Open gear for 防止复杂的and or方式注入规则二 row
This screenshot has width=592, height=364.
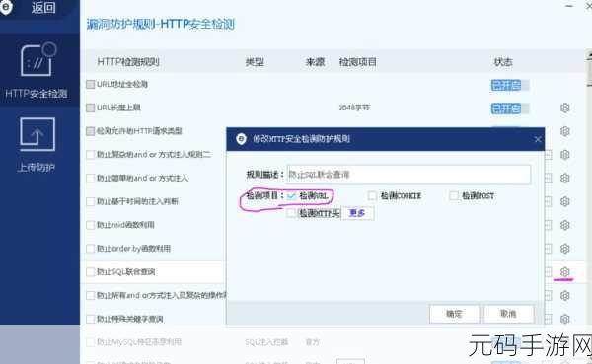564,155
